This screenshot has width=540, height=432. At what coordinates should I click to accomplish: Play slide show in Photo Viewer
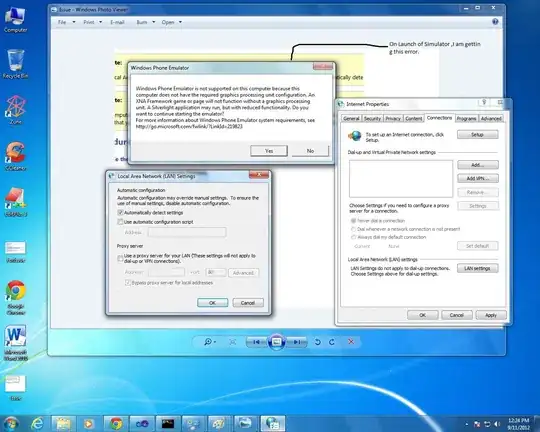point(277,342)
